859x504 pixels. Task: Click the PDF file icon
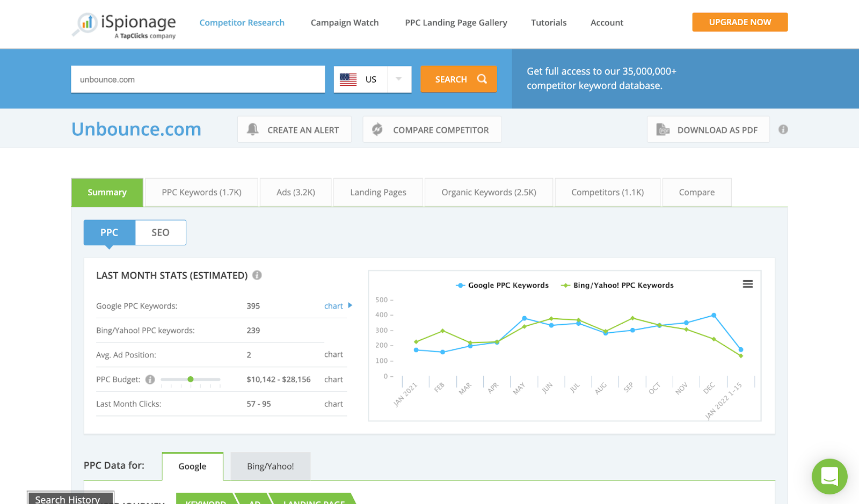click(x=663, y=129)
